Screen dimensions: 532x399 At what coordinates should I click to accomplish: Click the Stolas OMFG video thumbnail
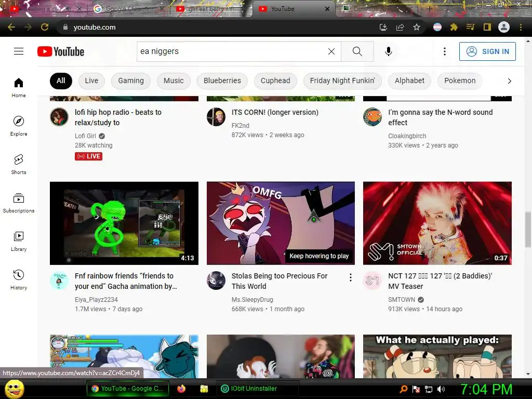(x=281, y=223)
